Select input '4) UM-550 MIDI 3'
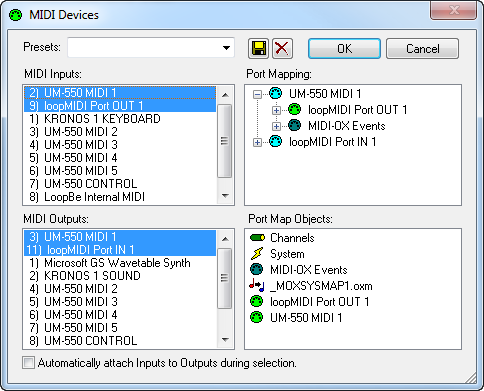 pyautogui.click(x=120, y=145)
